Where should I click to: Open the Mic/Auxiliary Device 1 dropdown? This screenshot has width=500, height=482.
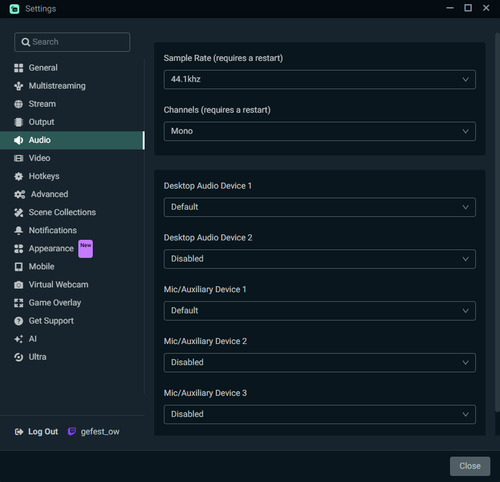coord(319,311)
